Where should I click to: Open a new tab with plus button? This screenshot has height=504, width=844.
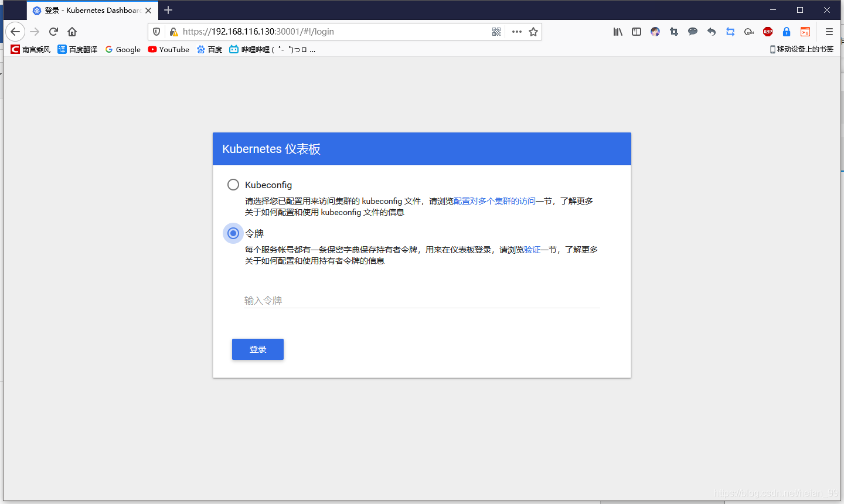[x=168, y=10]
